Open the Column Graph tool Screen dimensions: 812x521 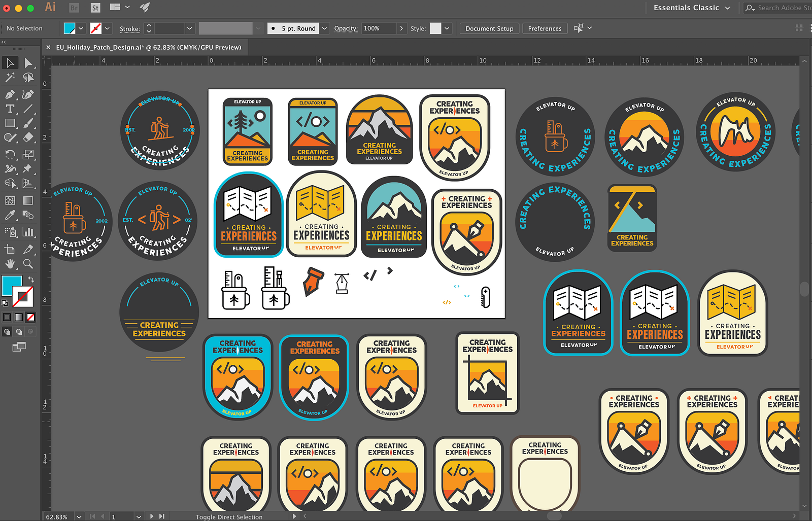28,232
